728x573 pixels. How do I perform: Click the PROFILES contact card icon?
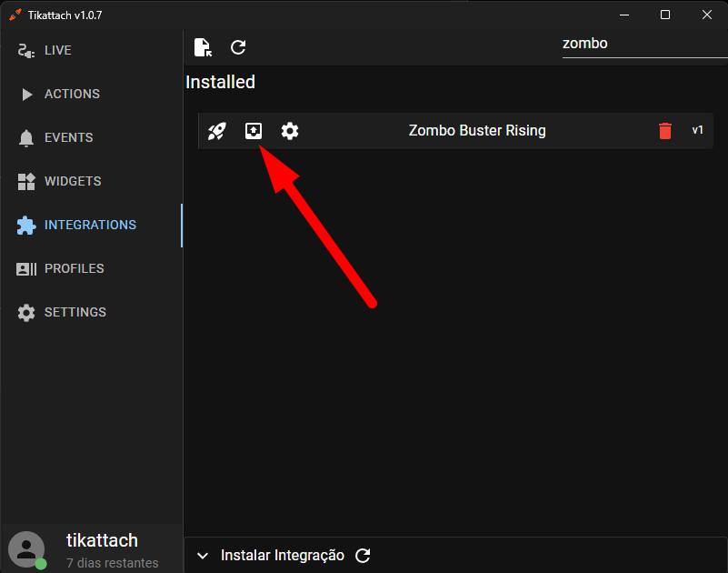pos(26,269)
